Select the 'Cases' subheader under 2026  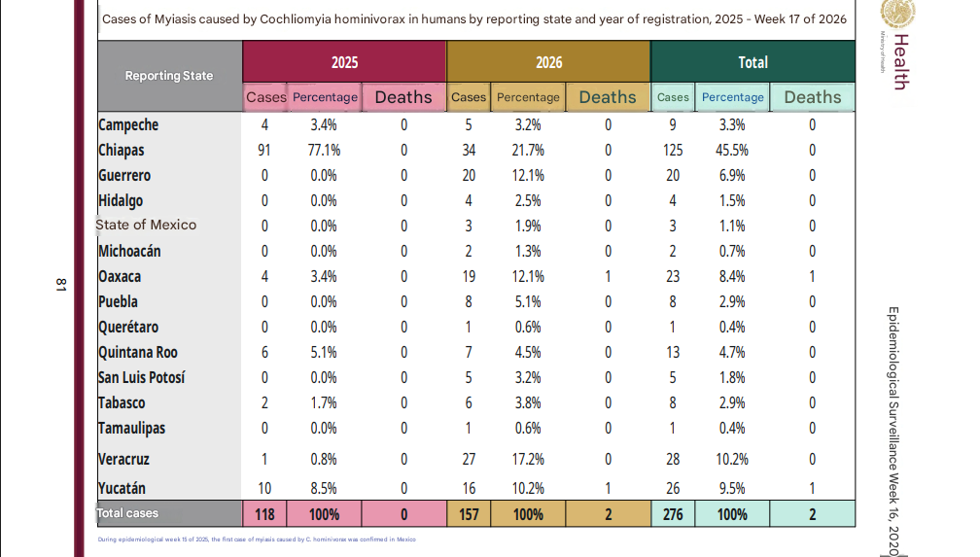coord(469,97)
